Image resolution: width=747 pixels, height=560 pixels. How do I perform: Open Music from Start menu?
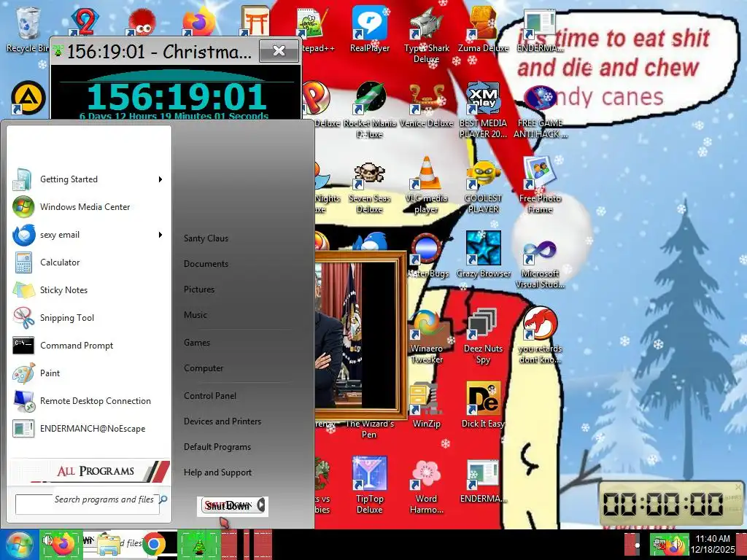(x=196, y=315)
